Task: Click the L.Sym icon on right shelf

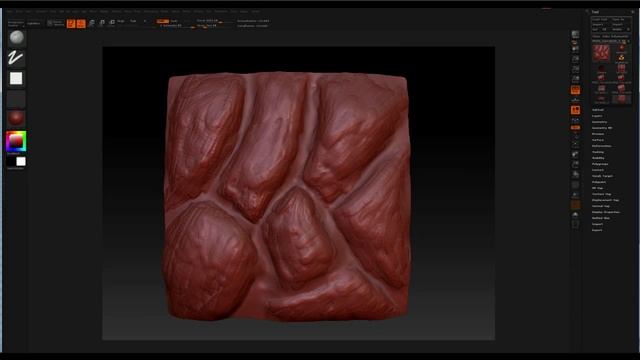Action: (x=575, y=120)
